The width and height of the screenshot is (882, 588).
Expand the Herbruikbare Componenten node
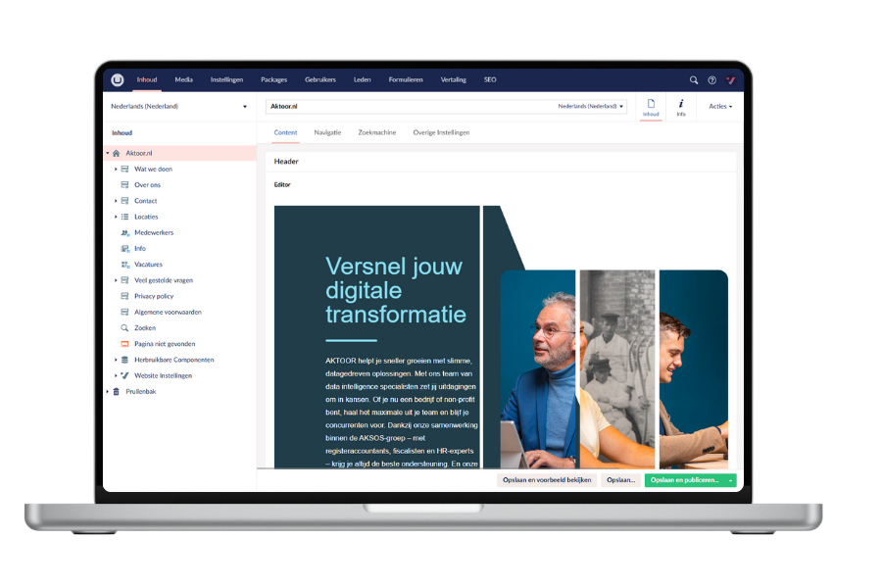[116, 359]
